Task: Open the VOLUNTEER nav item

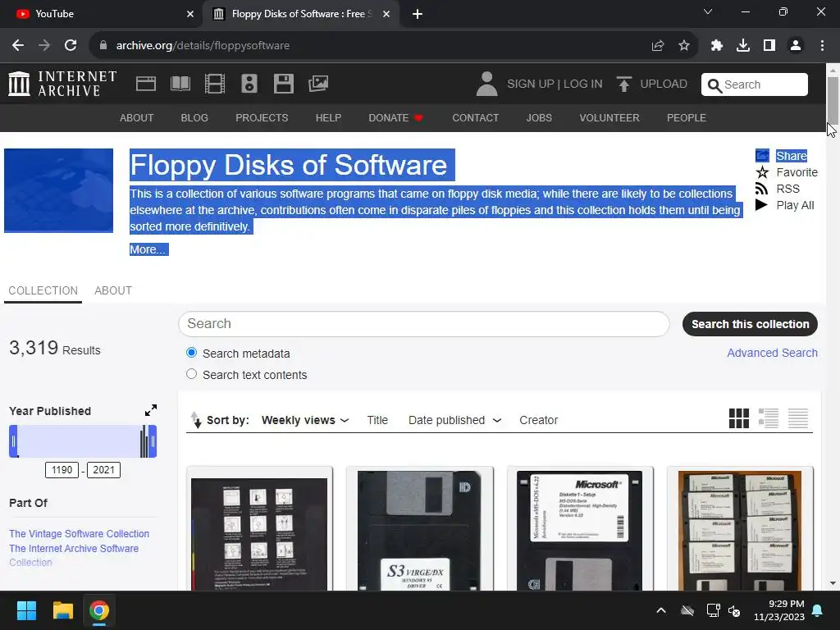Action: pyautogui.click(x=609, y=118)
